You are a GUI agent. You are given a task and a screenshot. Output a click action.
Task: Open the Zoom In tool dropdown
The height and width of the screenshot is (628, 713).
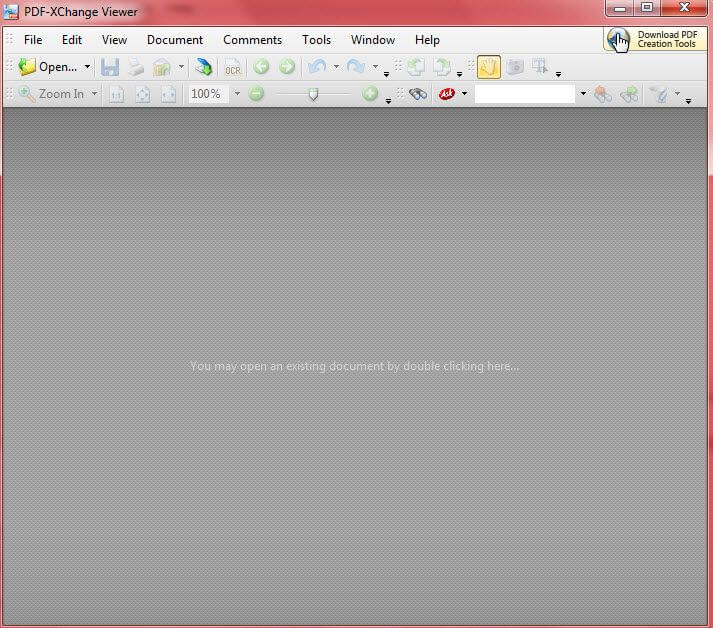tap(95, 94)
